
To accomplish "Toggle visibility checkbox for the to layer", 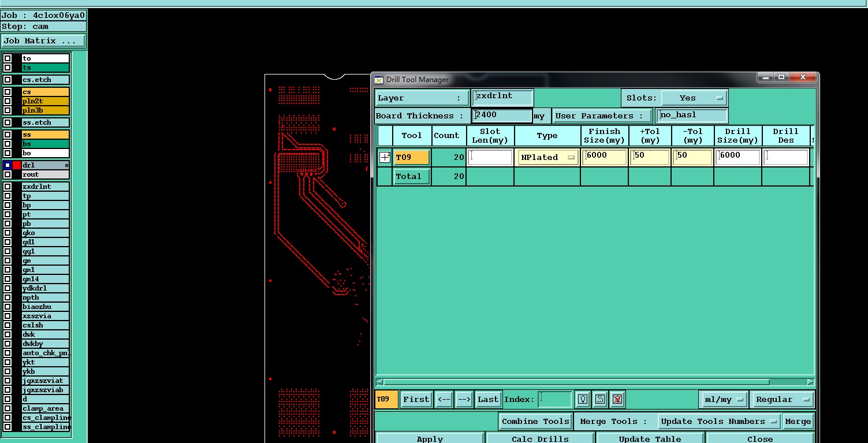I will click(x=8, y=58).
